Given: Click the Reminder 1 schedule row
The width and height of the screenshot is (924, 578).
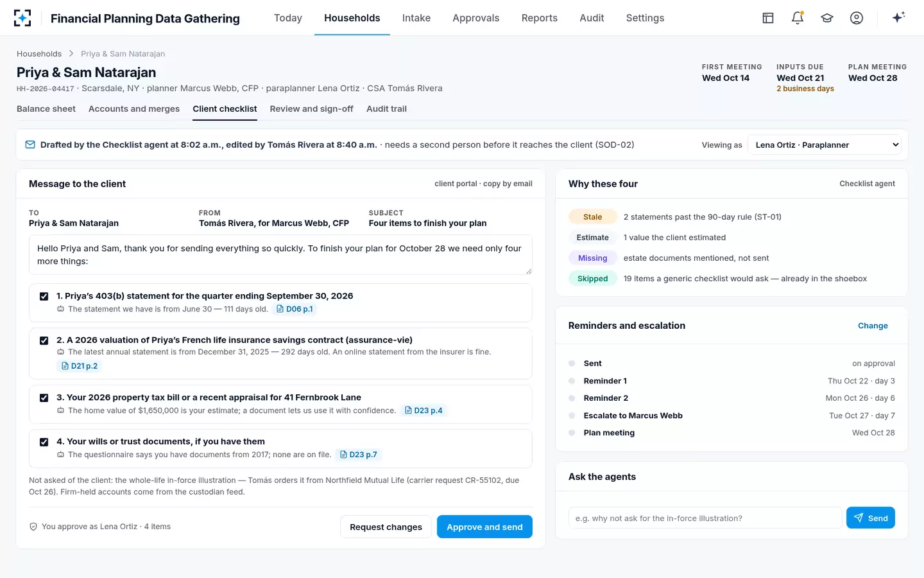Looking at the screenshot, I should [732, 381].
